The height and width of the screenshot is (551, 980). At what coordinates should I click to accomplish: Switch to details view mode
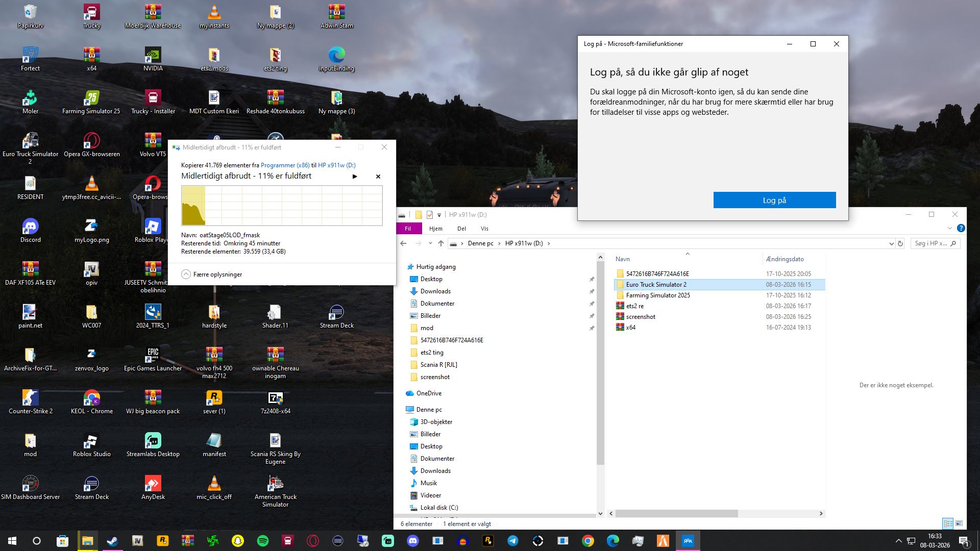click(948, 523)
